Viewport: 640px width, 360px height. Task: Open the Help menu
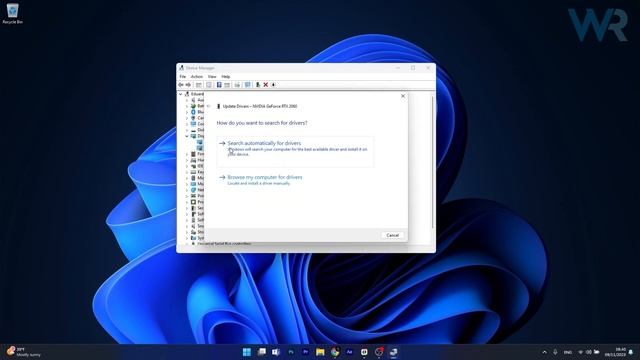(226, 76)
